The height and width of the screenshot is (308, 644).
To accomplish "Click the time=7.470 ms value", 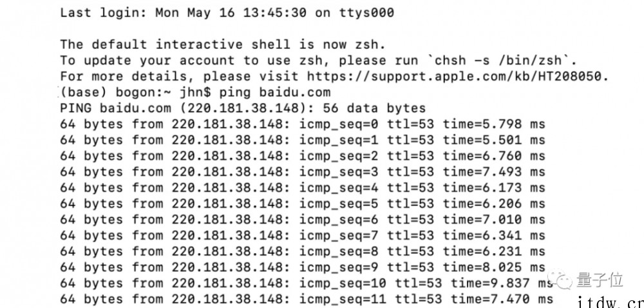I will tap(502, 299).
